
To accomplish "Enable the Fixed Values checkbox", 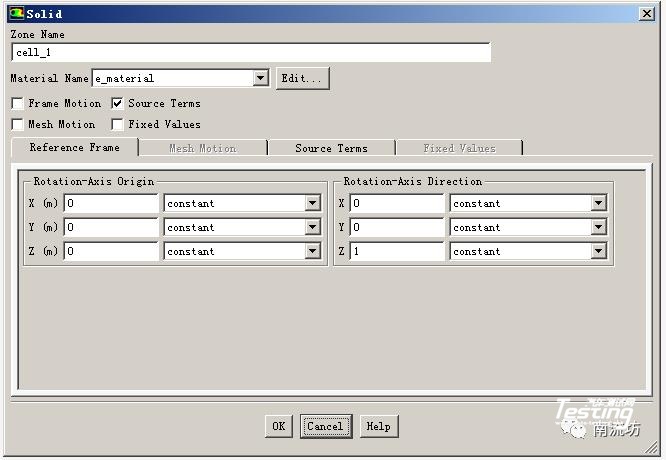I will (x=117, y=124).
